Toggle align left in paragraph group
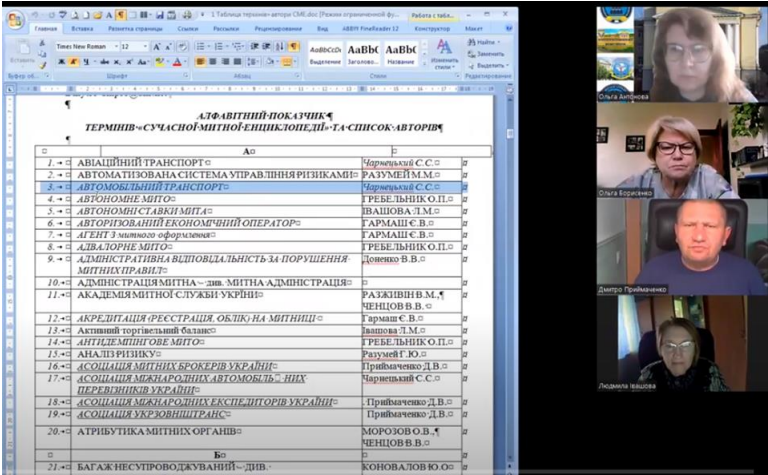This screenshot has height=475, width=768. [200, 62]
